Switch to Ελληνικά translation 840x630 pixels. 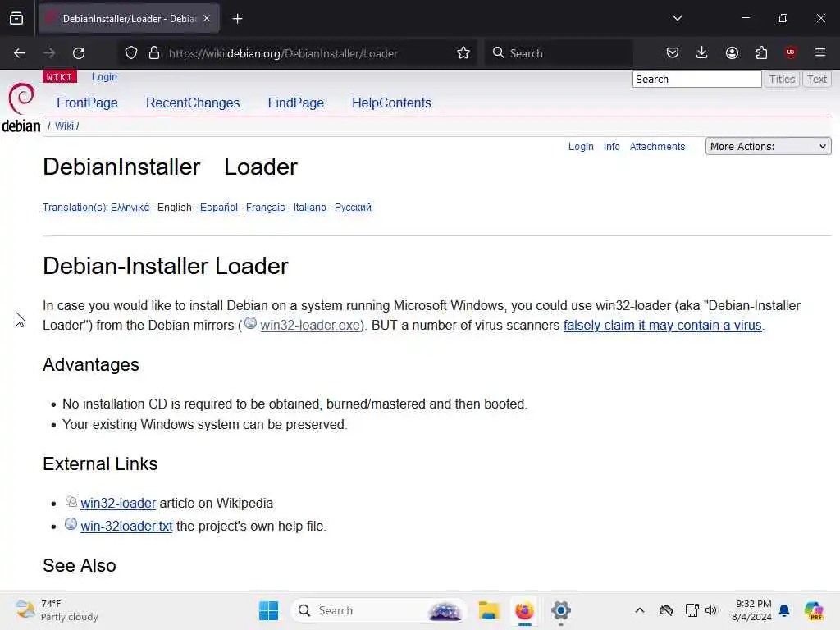pyautogui.click(x=130, y=208)
